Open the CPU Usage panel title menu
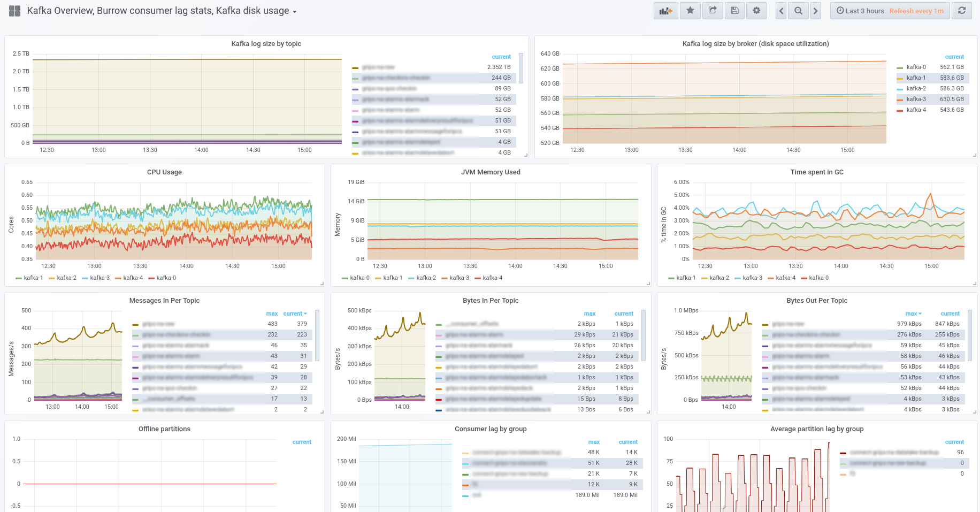 pos(164,172)
